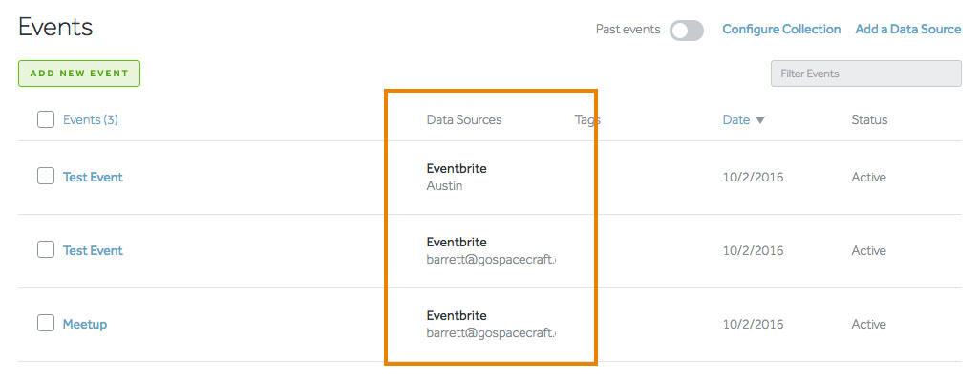This screenshot has width=980, height=383.
Task: Click the Tags column header
Action: tap(587, 120)
